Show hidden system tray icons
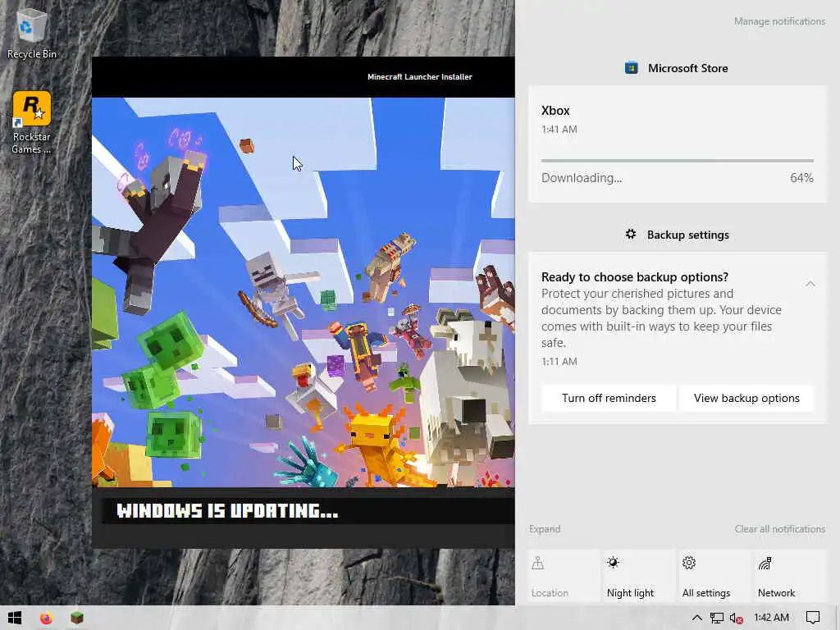The height and width of the screenshot is (630, 840). pos(696,619)
